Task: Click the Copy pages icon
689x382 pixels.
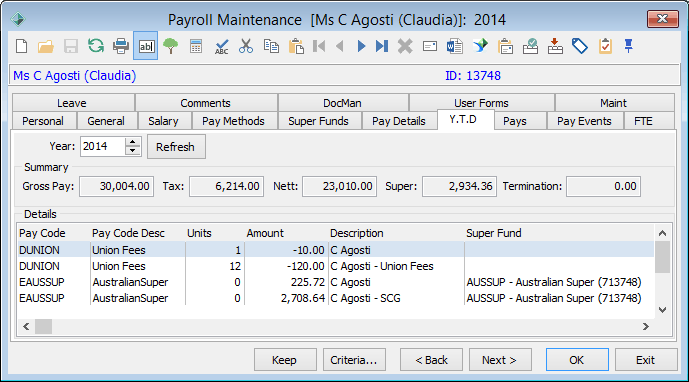Action: coord(271,46)
